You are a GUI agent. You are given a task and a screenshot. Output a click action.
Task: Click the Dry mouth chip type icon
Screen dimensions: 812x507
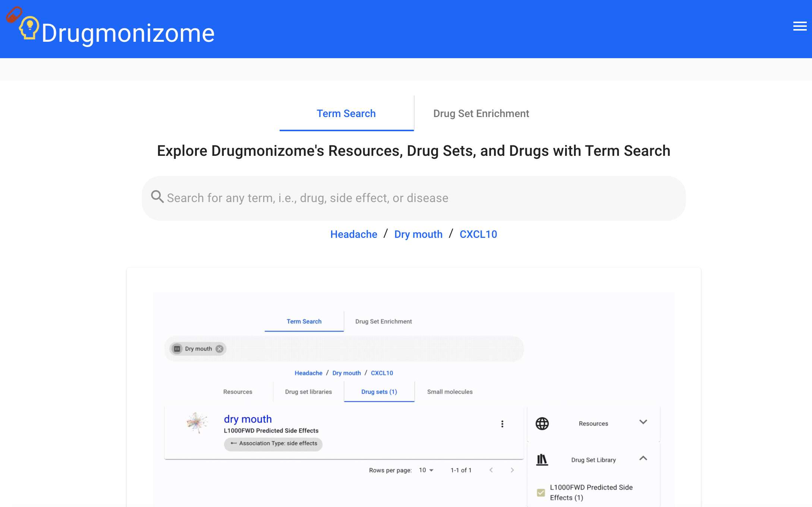(177, 349)
